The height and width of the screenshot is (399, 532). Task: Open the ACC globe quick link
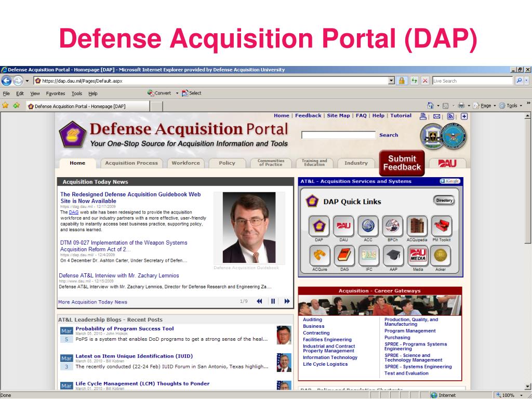368,226
